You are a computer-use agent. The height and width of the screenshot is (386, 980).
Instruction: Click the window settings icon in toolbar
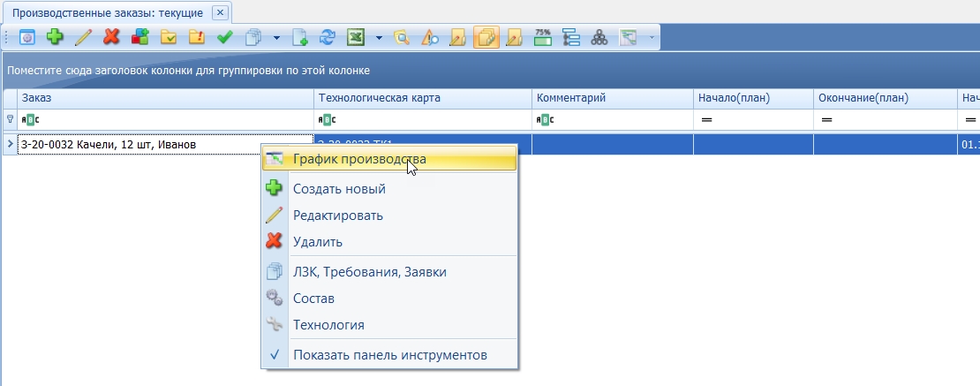[26, 37]
